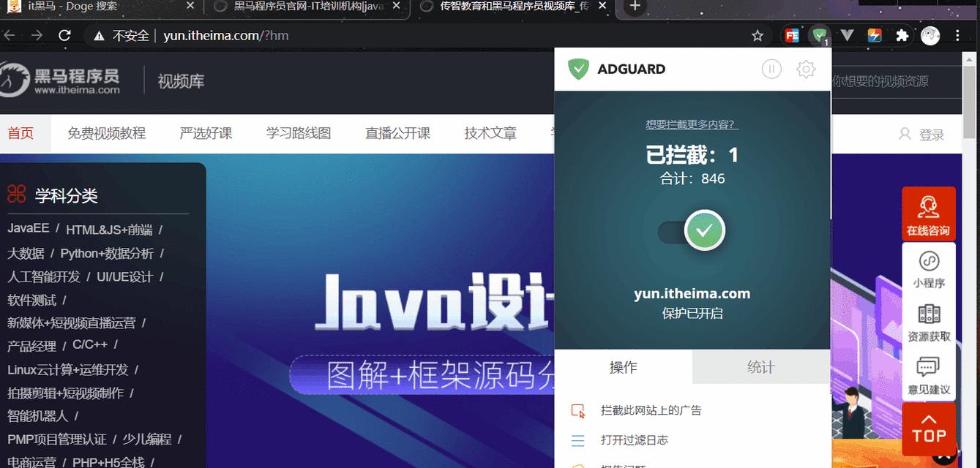
Task: Click the 登录 login link
Action: pos(932,135)
